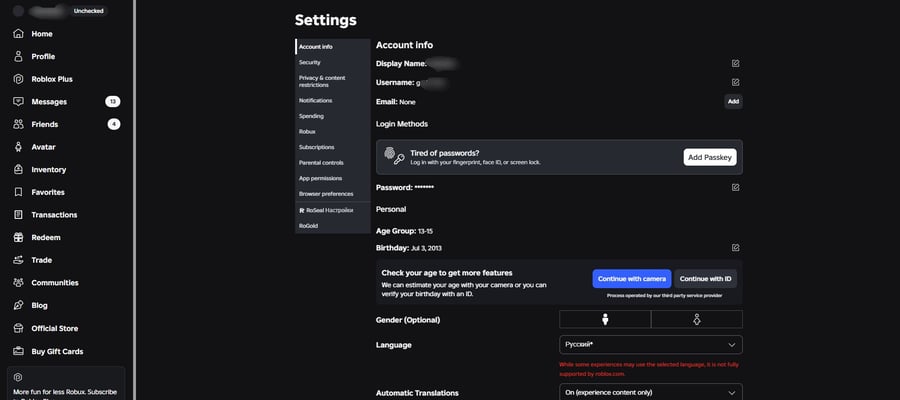Click the Profile person icon

(18, 56)
